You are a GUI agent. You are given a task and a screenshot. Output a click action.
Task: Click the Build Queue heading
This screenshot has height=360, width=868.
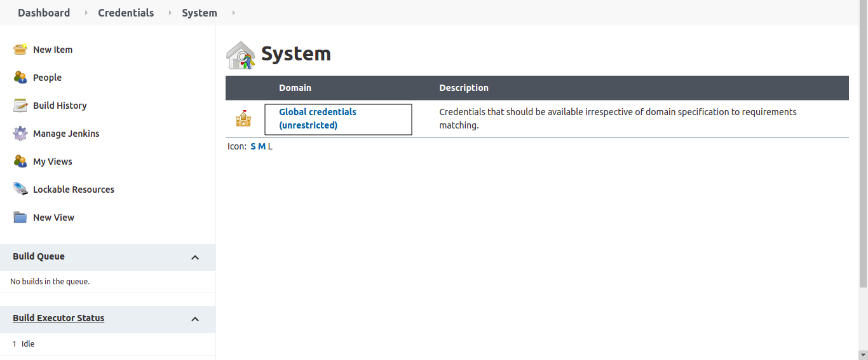(x=39, y=256)
